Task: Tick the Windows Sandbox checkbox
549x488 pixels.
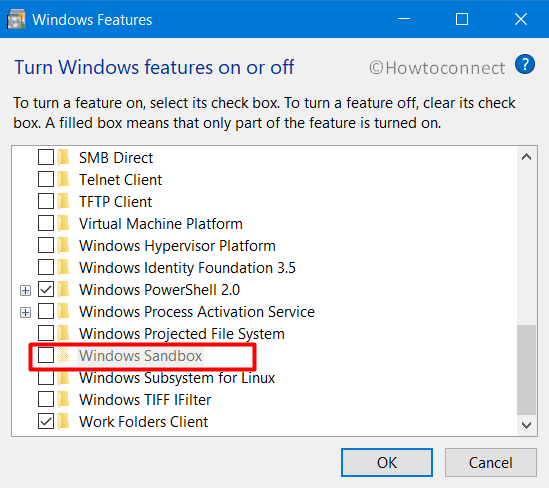Action: (46, 355)
